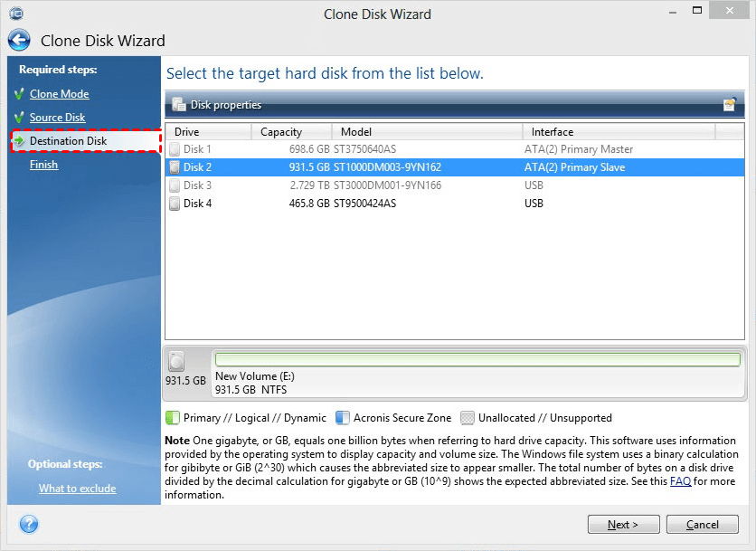Click the ST1000DM003-9YN162 model cell

point(388,167)
